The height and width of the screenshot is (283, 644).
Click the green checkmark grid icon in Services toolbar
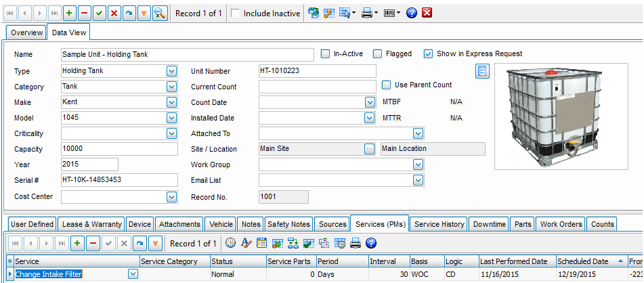308,244
